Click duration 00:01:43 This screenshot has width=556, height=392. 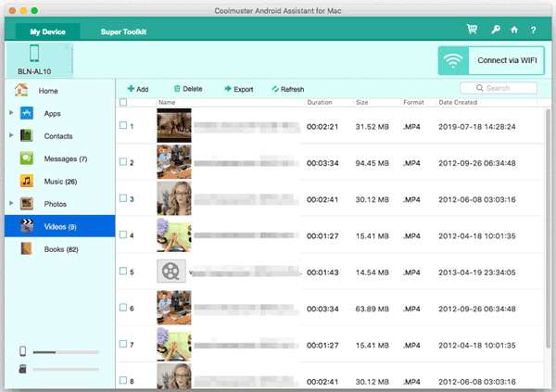(322, 272)
